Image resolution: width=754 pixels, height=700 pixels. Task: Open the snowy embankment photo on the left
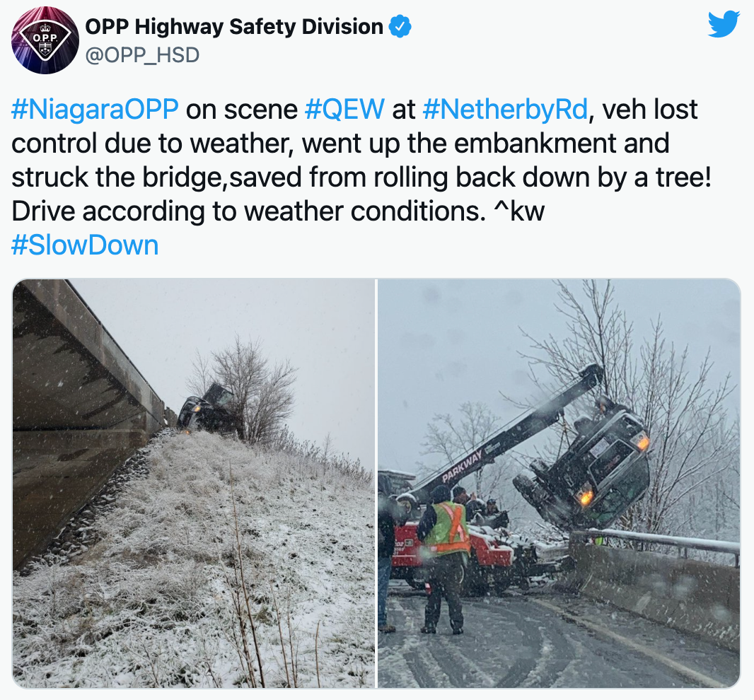tap(193, 483)
